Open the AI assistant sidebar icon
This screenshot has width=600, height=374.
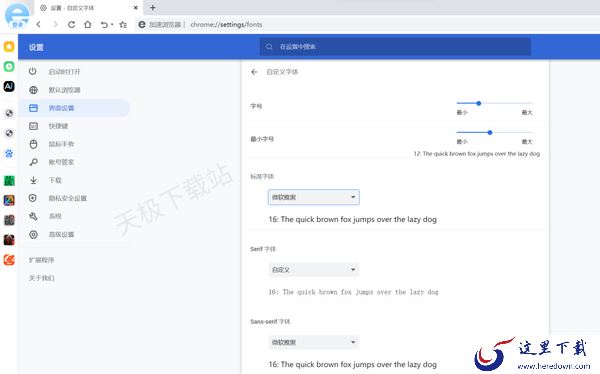click(9, 86)
